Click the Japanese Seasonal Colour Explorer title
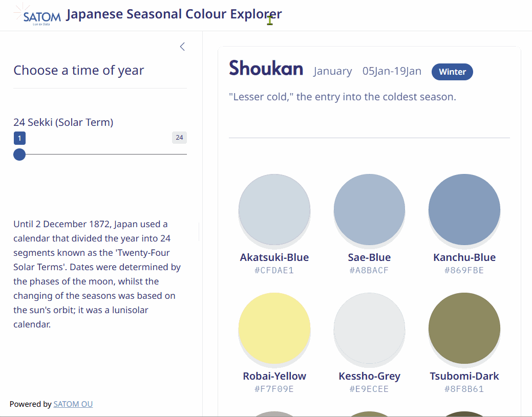 click(x=174, y=14)
